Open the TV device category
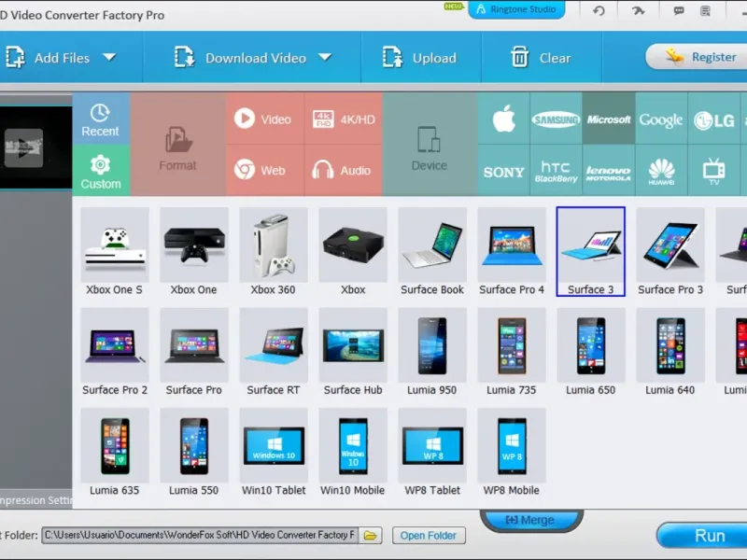The height and width of the screenshot is (560, 747). coord(713,171)
